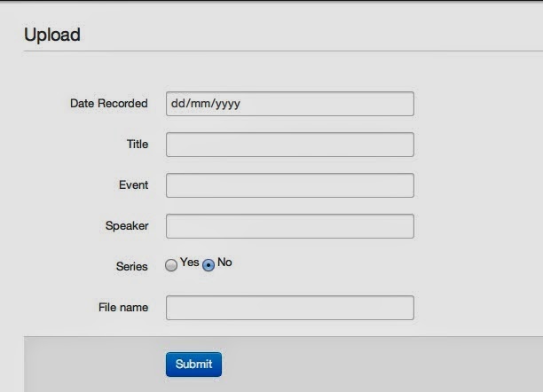Focus the Title text field
Viewport: 543px width, 392px height.
point(290,145)
